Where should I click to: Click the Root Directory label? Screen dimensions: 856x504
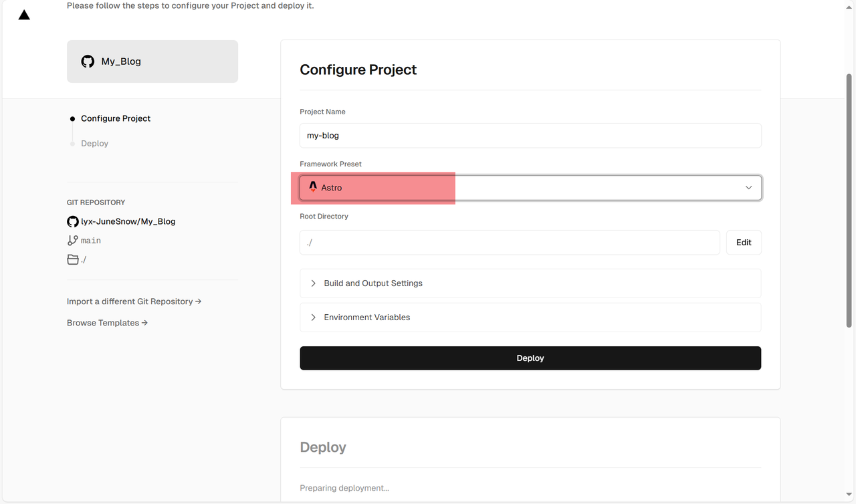pos(324,217)
